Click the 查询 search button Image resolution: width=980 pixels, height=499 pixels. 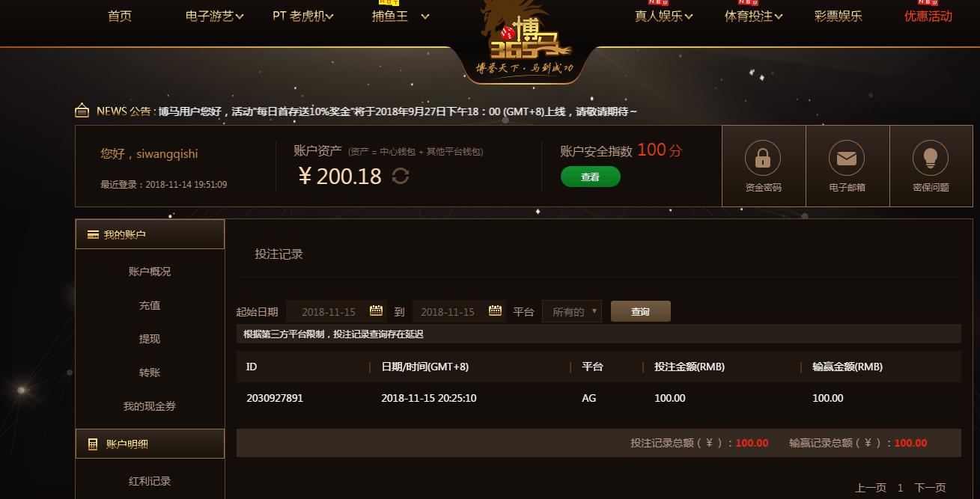pyautogui.click(x=641, y=311)
